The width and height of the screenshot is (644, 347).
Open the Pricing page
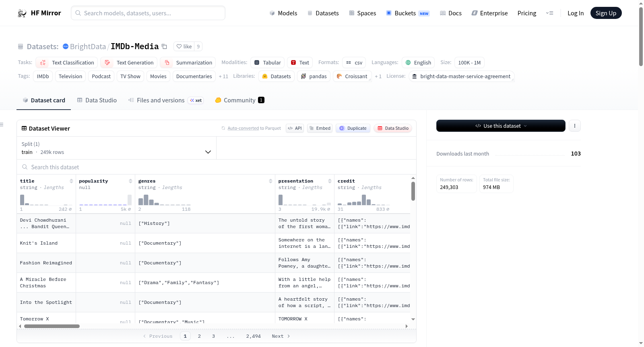pos(527,13)
